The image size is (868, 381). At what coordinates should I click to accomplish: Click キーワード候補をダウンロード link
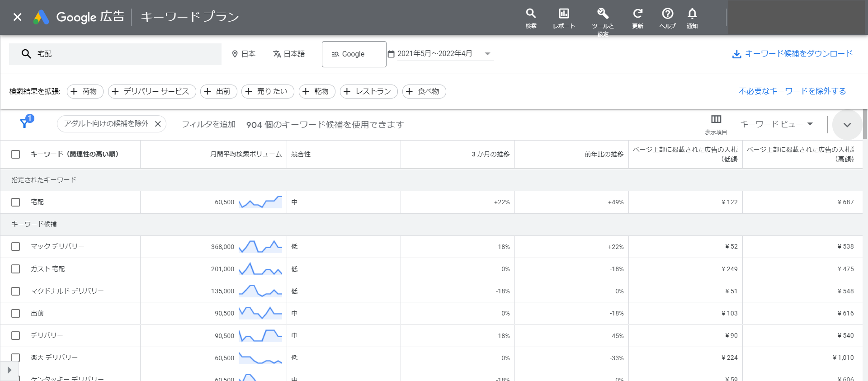point(799,53)
